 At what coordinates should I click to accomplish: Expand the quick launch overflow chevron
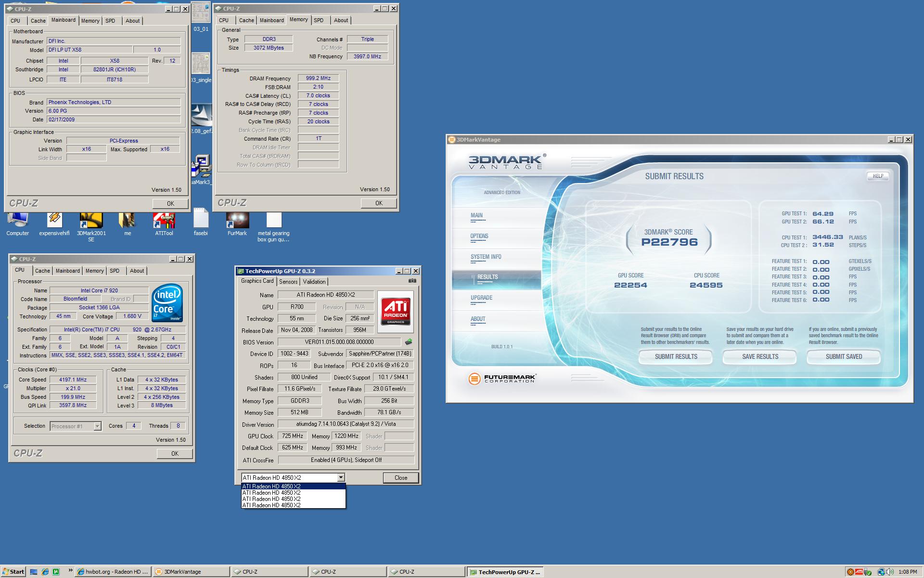(x=70, y=571)
